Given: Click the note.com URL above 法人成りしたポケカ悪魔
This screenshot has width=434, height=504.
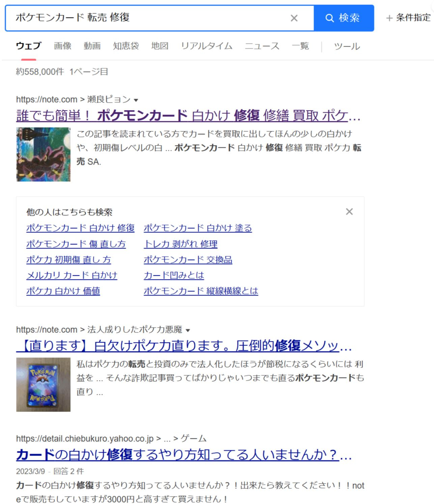Looking at the screenshot, I should 47,330.
